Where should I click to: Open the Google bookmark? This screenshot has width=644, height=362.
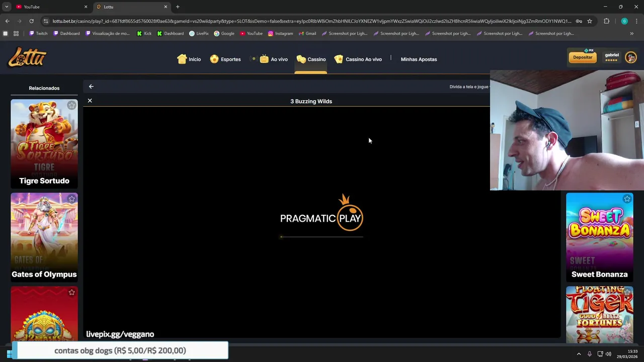pos(224,34)
